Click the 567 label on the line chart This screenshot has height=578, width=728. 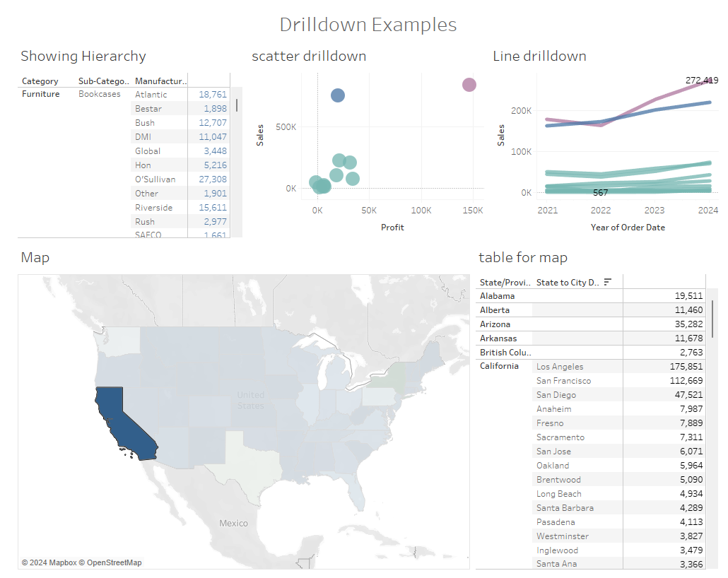600,192
